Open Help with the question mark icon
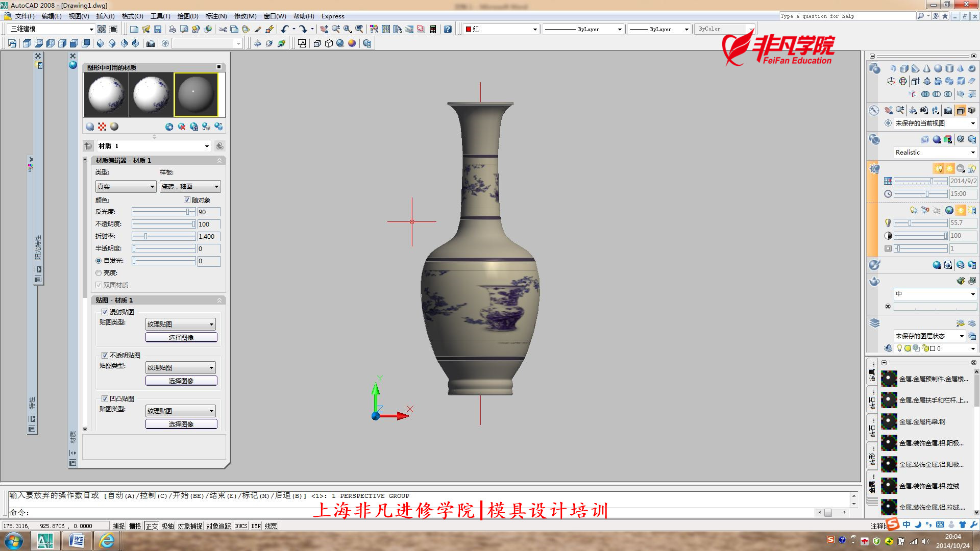Viewport: 980px width, 551px height. (x=448, y=30)
